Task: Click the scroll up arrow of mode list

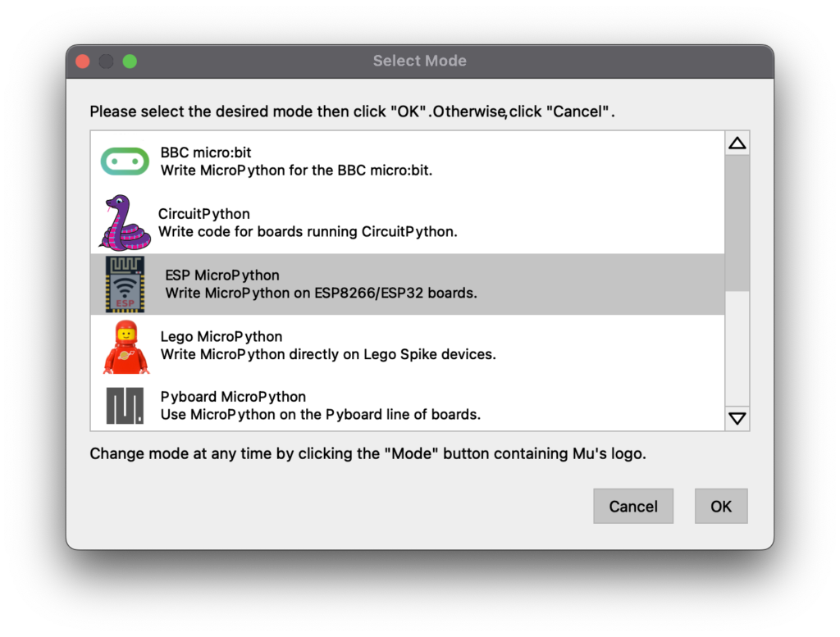Action: [x=737, y=143]
